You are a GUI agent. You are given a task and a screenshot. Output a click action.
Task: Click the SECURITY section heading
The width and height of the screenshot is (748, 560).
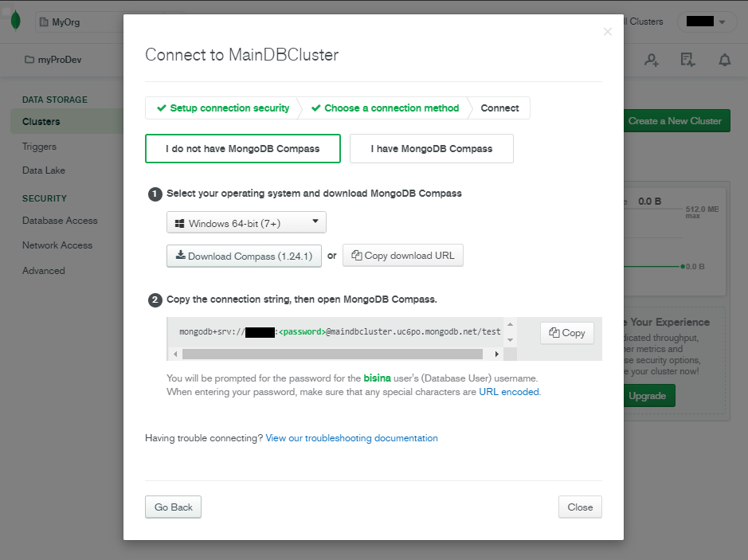pyautogui.click(x=45, y=198)
